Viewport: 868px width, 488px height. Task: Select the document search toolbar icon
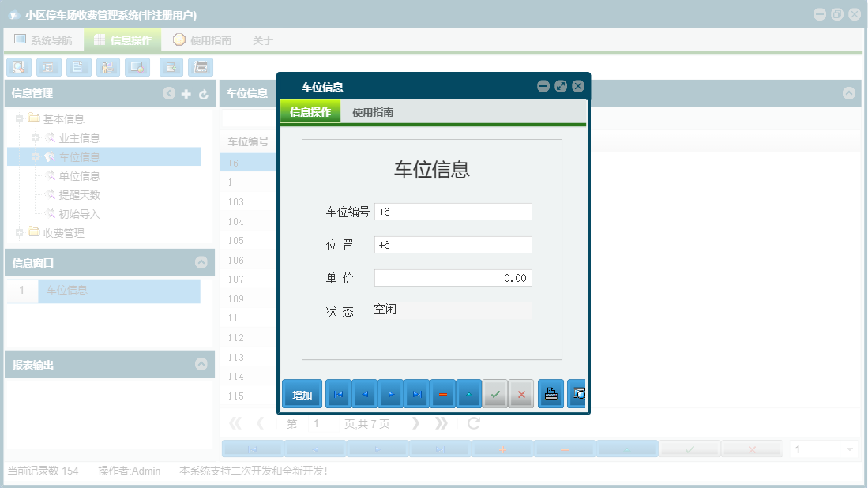click(18, 67)
